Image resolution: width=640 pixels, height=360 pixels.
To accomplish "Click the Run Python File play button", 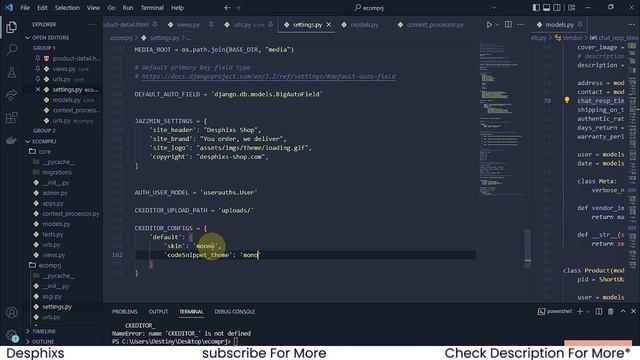I will (489, 24).
